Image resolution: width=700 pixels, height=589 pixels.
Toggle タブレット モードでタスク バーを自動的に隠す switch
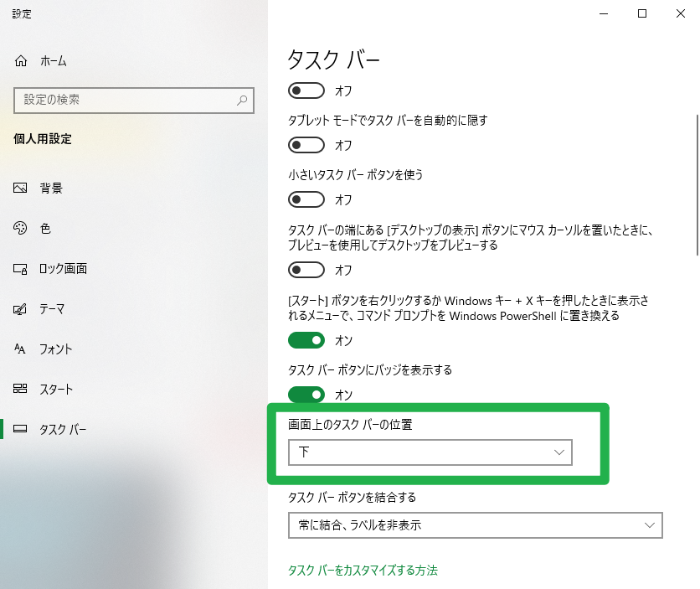pos(306,145)
